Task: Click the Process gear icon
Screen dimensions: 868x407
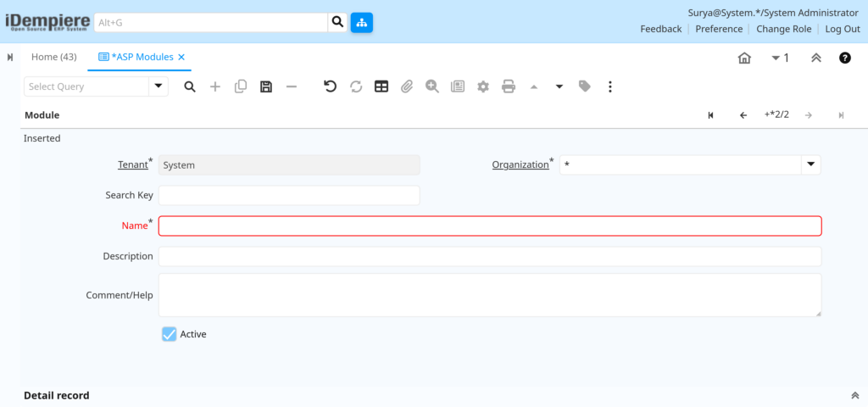Action: pyautogui.click(x=483, y=86)
